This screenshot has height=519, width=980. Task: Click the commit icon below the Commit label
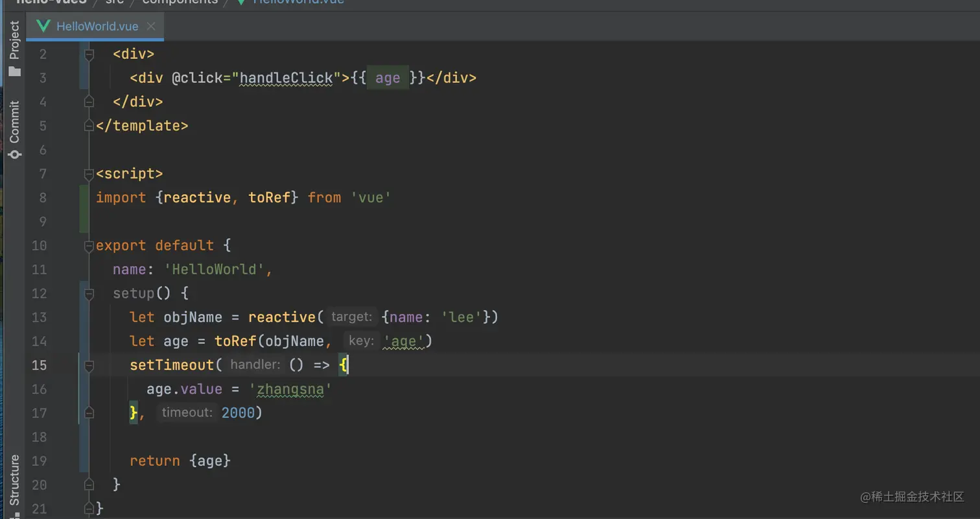coord(14,154)
